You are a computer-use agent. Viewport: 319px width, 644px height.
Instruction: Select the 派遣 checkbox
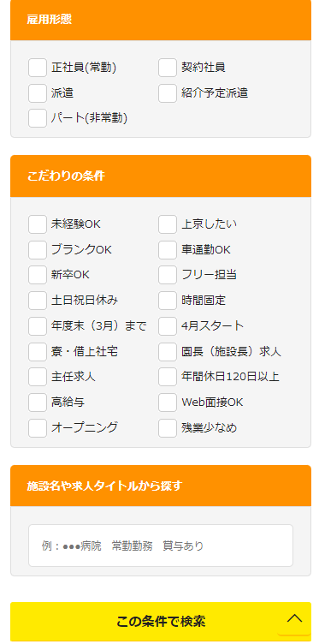(38, 93)
